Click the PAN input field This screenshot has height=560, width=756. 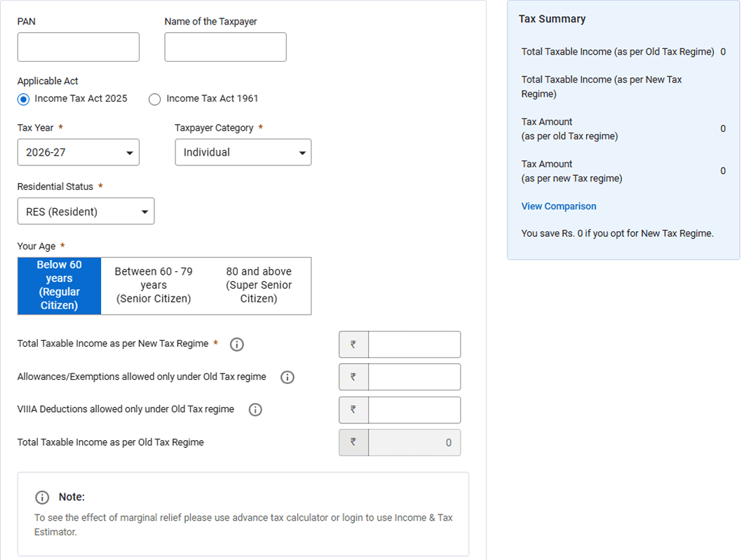(x=78, y=47)
